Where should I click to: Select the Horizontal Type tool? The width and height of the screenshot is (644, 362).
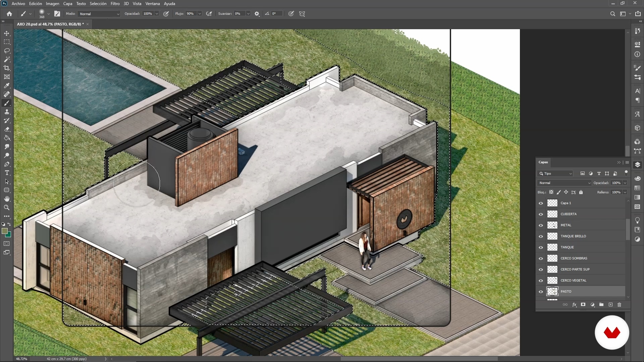[7, 173]
